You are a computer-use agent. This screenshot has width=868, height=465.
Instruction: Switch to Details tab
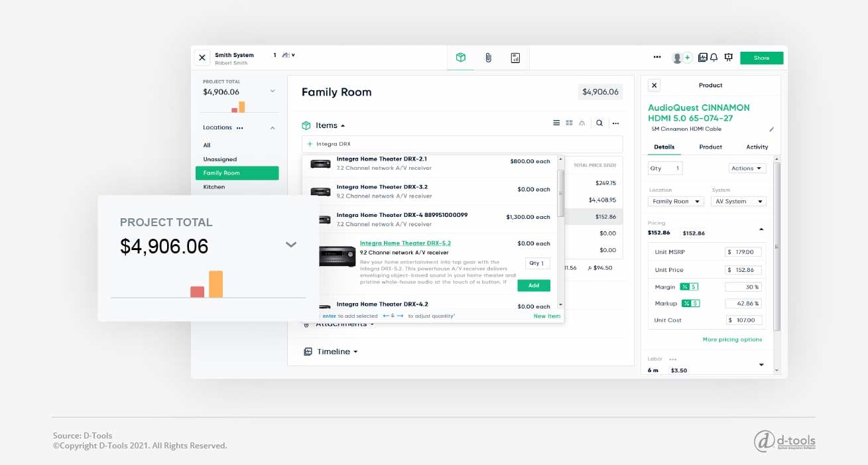tap(664, 147)
